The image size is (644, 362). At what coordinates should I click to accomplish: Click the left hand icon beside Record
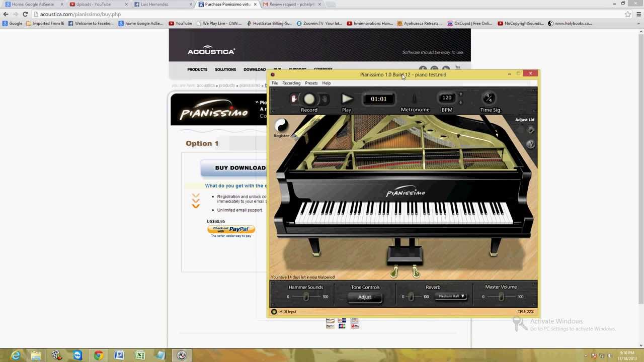(294, 99)
